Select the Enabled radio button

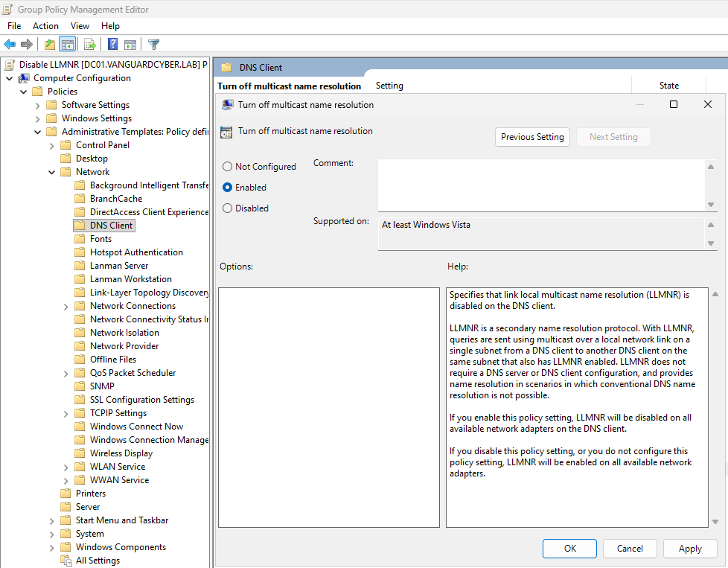tap(228, 187)
